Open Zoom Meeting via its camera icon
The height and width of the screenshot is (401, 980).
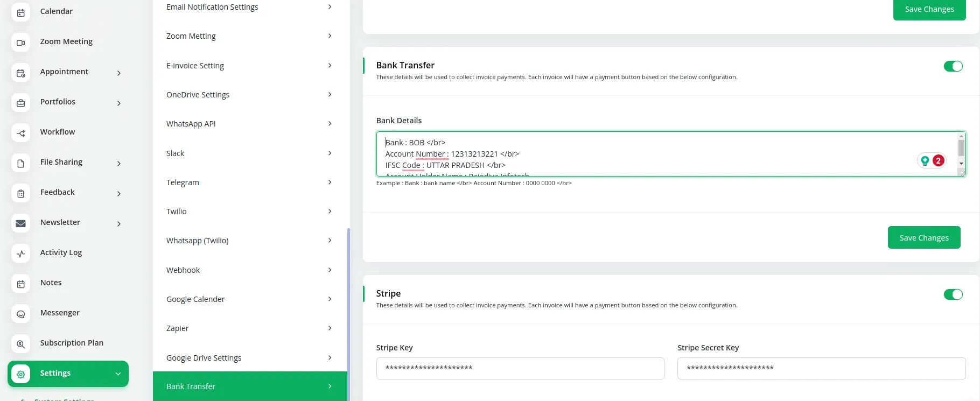[20, 43]
